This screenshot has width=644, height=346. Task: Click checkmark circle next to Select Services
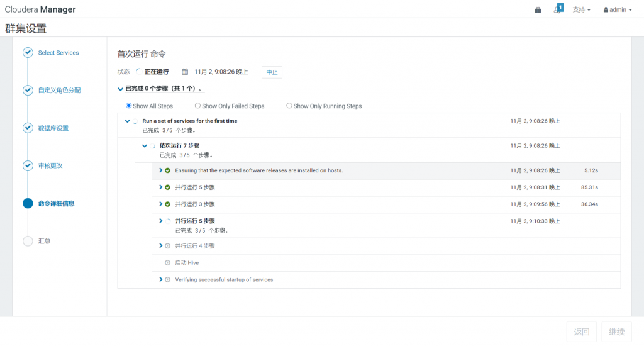tap(28, 52)
